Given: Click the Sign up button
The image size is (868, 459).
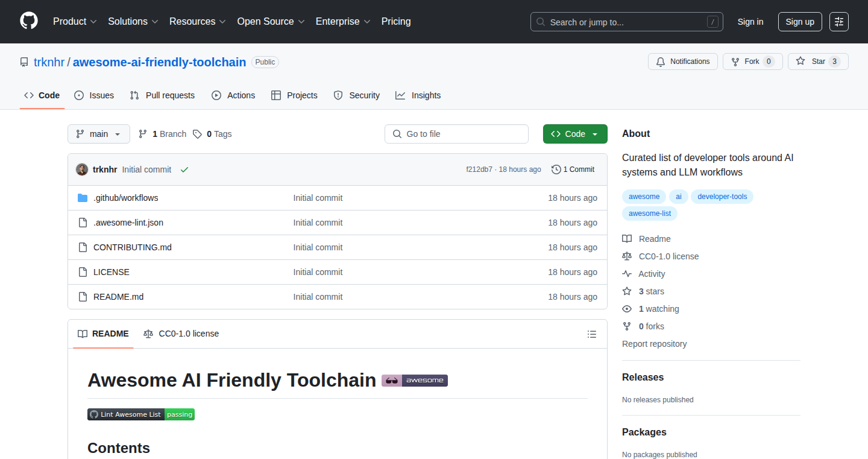Looking at the screenshot, I should (x=800, y=22).
